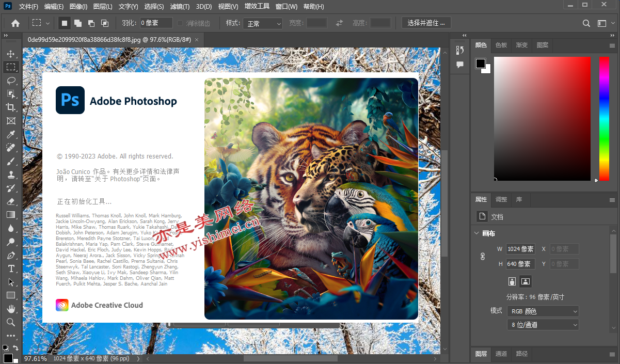
Task: Select the Object Selection tool
Action: point(11,94)
